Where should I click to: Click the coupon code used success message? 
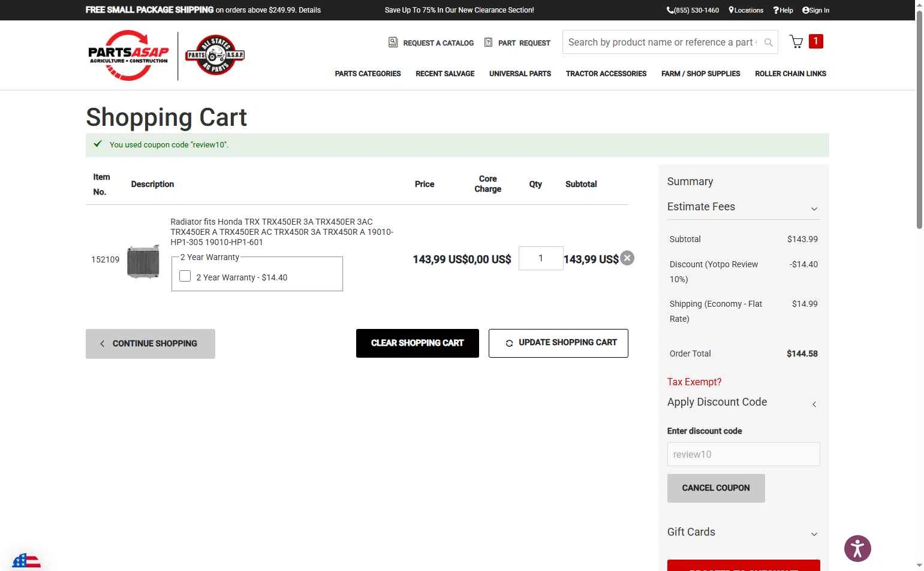pos(458,145)
